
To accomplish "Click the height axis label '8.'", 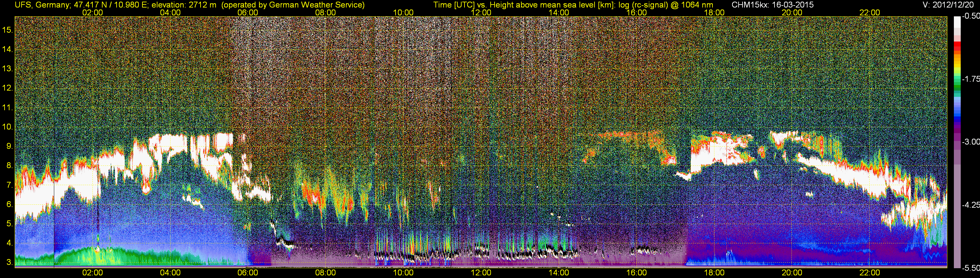I will 9,166.
